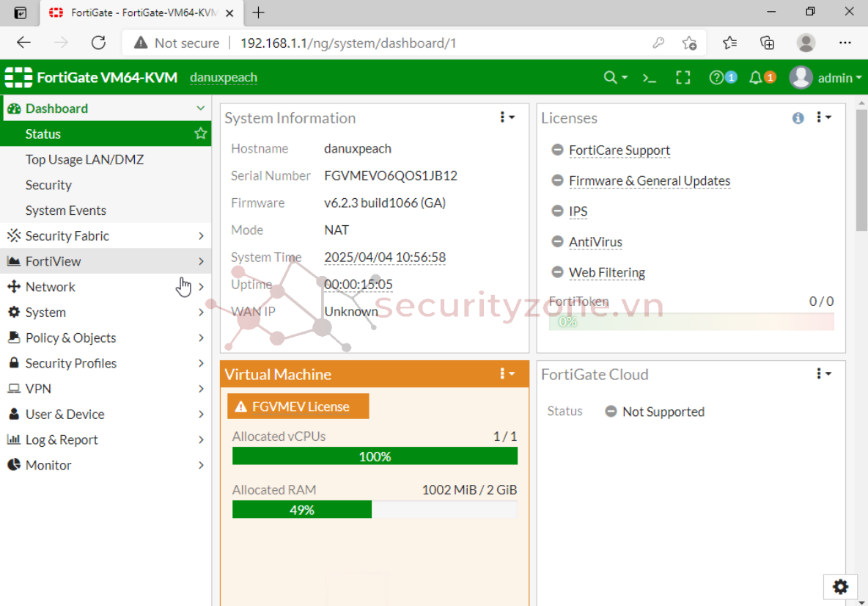The image size is (868, 606).
Task: Click the browser address bar
Action: coord(440,43)
